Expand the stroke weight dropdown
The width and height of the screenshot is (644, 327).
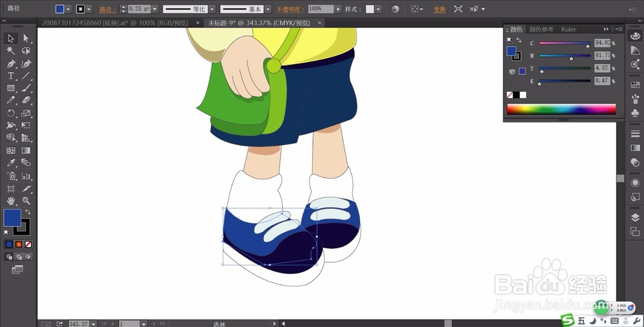[155, 8]
